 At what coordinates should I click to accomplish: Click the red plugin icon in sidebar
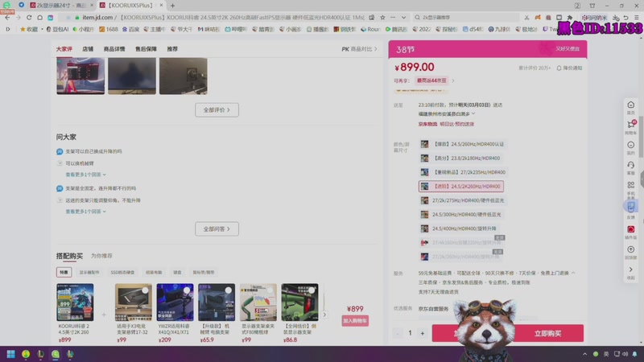tap(630, 229)
